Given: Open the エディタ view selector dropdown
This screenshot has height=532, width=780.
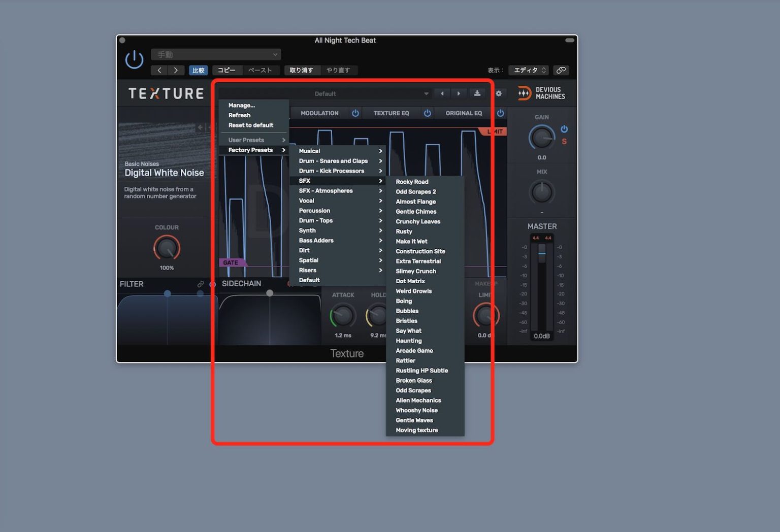Looking at the screenshot, I should click(x=529, y=70).
